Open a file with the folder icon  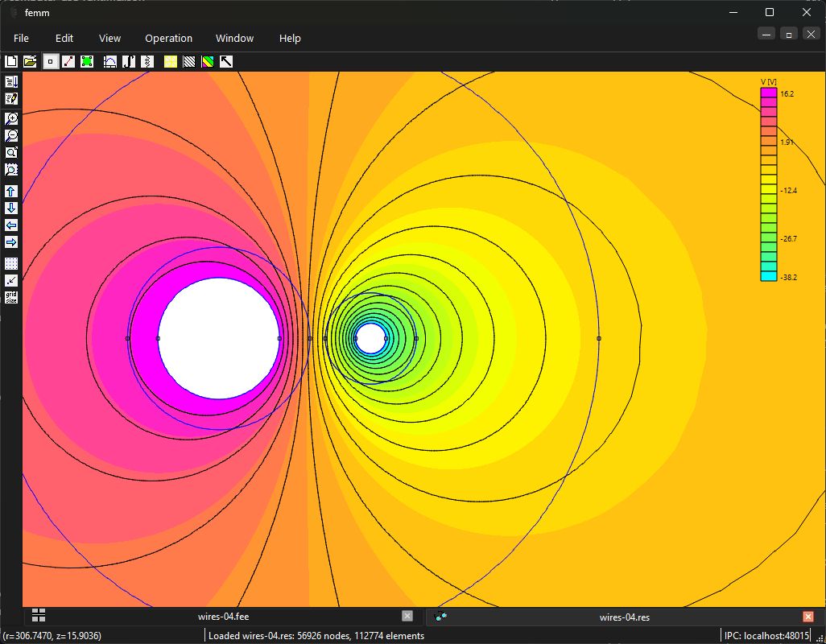(x=30, y=62)
